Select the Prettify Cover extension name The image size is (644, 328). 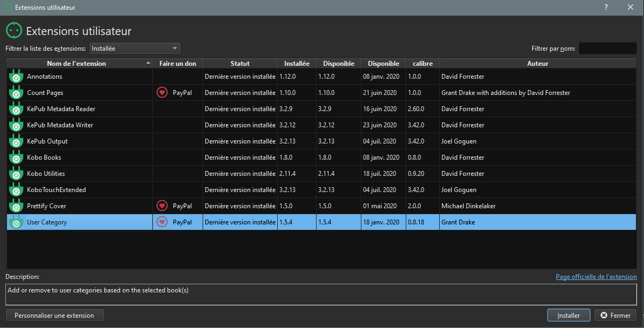click(46, 206)
